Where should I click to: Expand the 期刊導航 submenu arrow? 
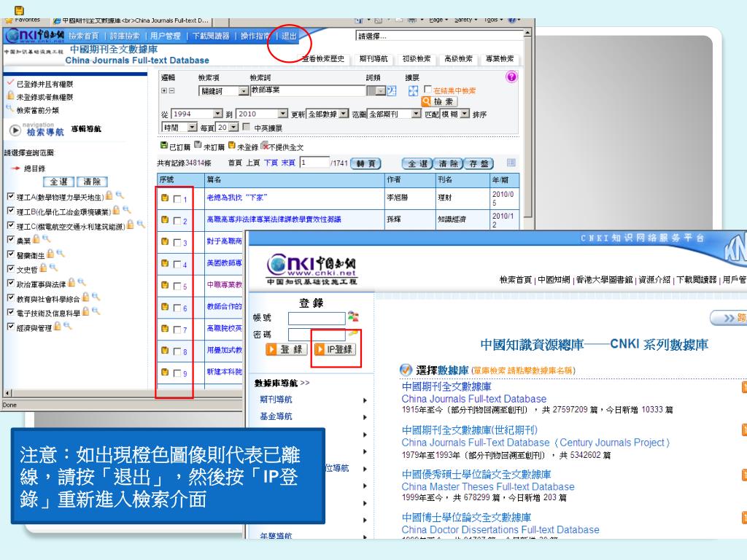point(364,400)
